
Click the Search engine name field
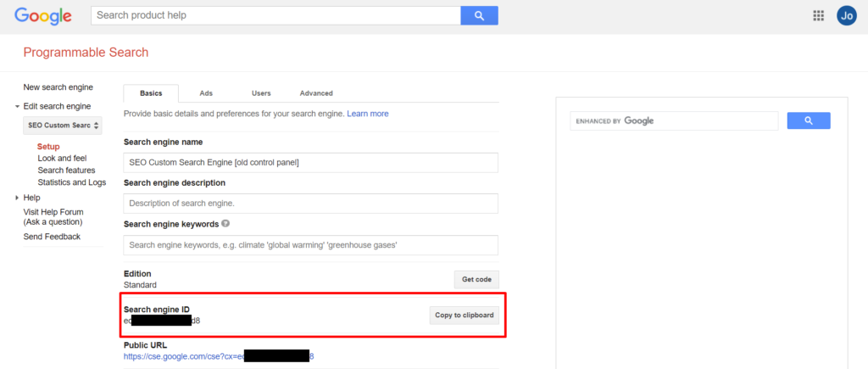(310, 162)
